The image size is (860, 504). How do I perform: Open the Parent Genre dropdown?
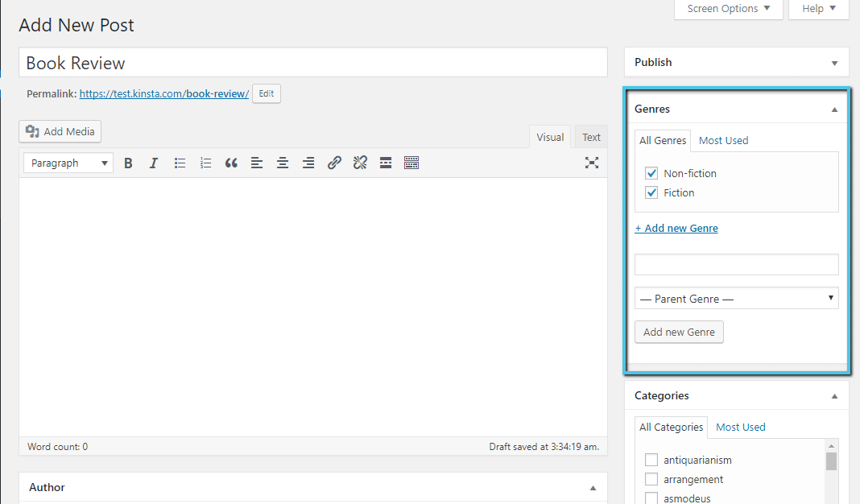(736, 298)
